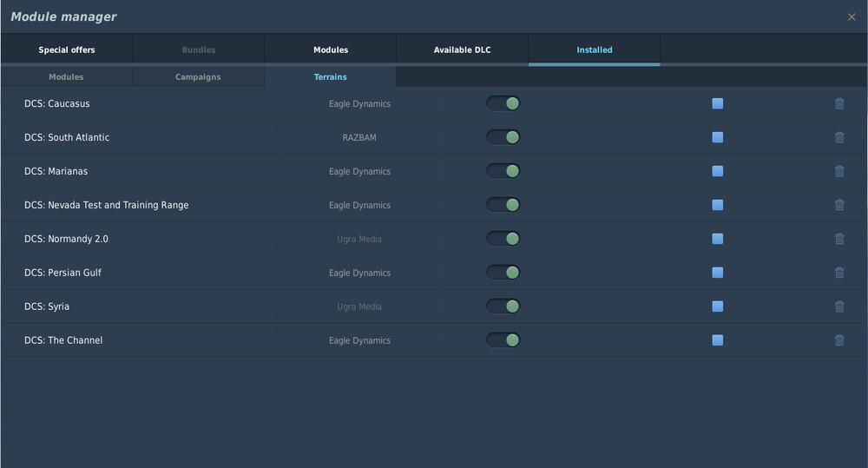Viewport: 868px width, 468px height.
Task: Tick the blue checkbox for DCS: Marianas
Action: coord(718,171)
